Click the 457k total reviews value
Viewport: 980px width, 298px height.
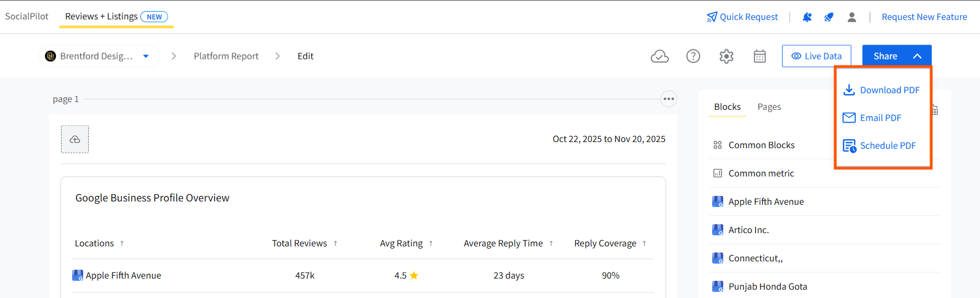(x=305, y=275)
